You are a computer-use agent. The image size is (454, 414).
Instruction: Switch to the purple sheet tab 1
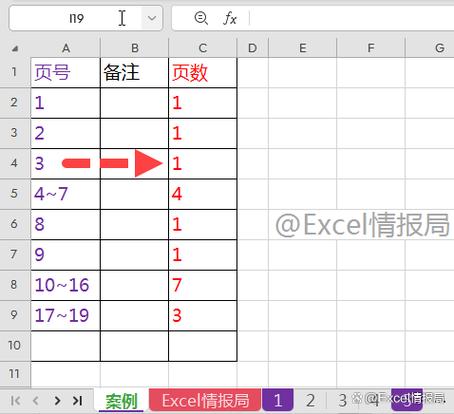click(x=278, y=401)
